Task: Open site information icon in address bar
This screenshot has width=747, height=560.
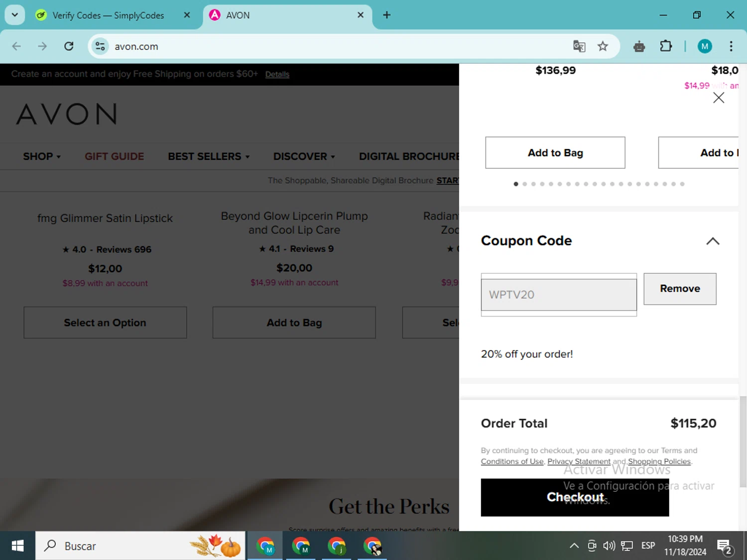Action: tap(100, 46)
